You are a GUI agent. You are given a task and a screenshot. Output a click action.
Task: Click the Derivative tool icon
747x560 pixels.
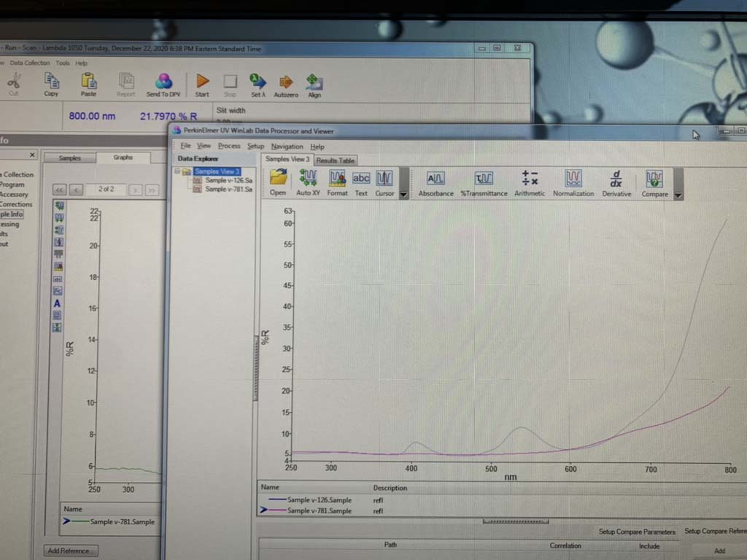pos(616,182)
